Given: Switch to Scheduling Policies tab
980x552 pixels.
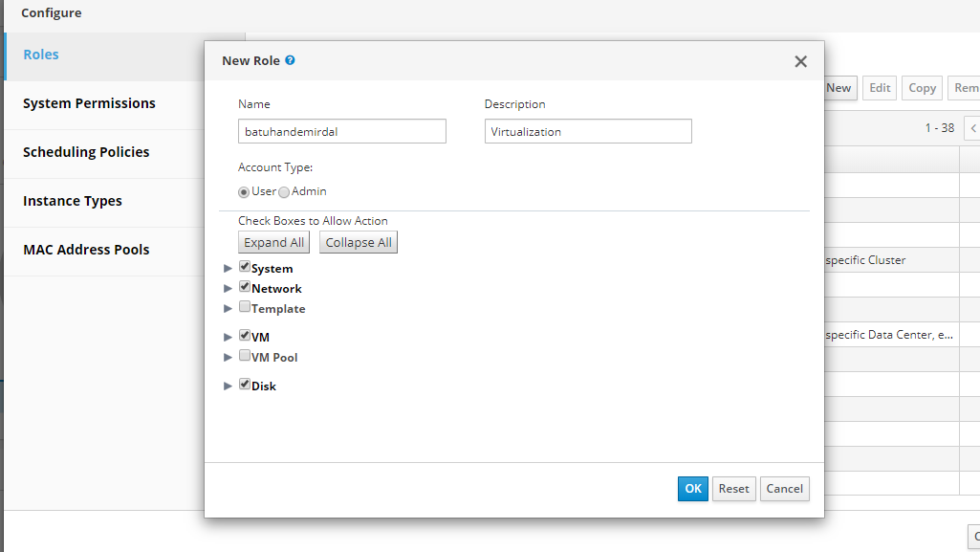Looking at the screenshot, I should (x=86, y=152).
